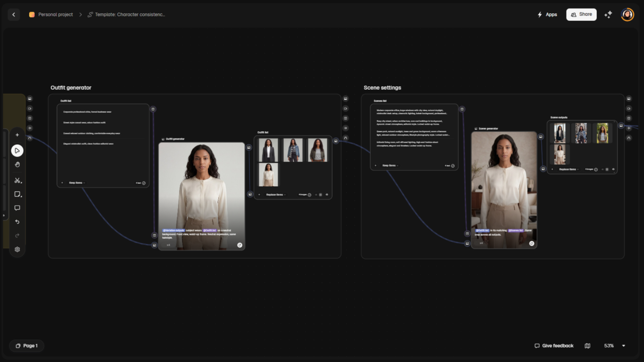Open the Page 1 tab
644x362 pixels.
26,346
